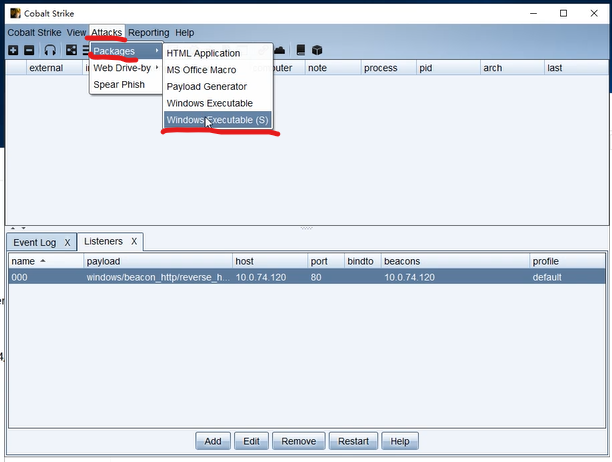
Task: Click the Spear Phish menu item
Action: tap(119, 85)
